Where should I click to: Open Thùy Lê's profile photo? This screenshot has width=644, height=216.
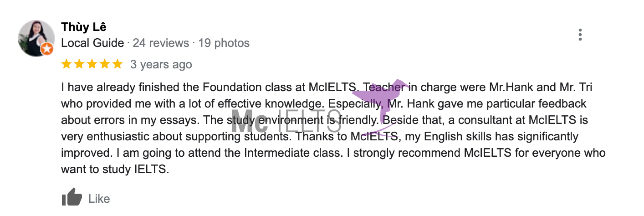coord(36,38)
